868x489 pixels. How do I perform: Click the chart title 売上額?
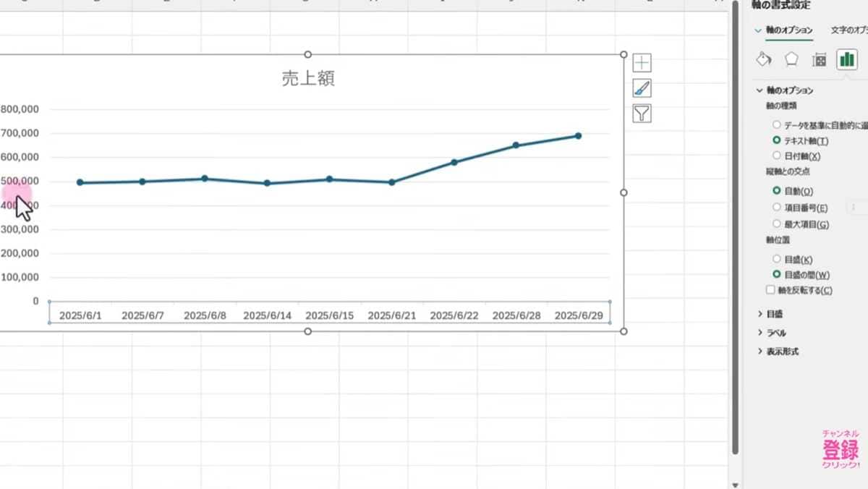click(307, 78)
